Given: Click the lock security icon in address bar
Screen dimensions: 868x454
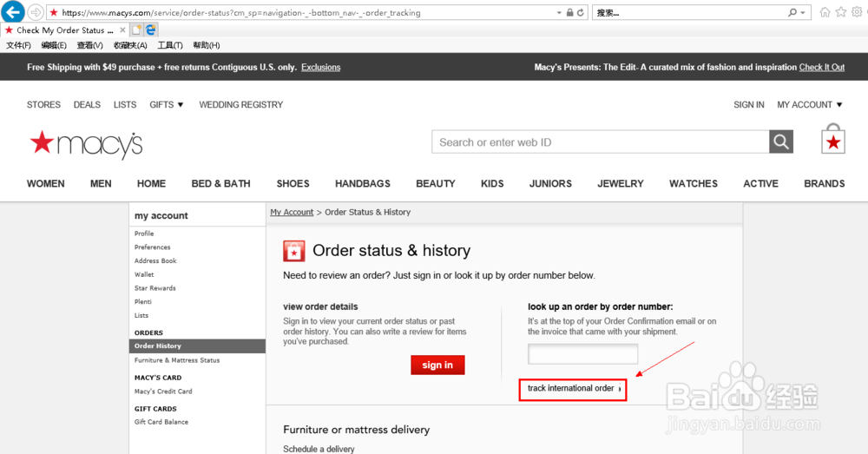Looking at the screenshot, I should click(569, 13).
